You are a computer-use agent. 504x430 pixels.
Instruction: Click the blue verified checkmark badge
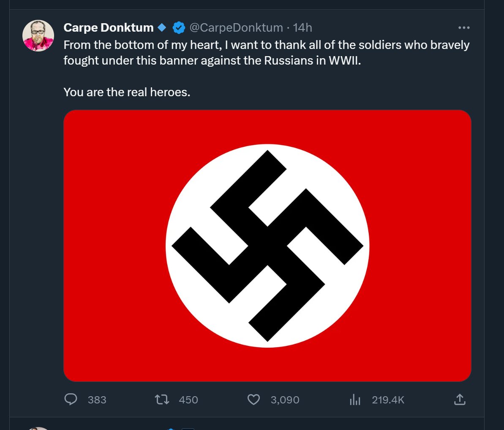(x=179, y=28)
